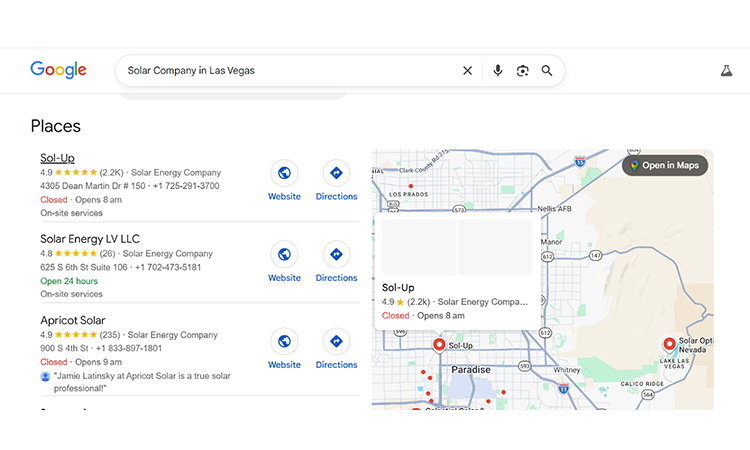Image resolution: width=750 pixels, height=450 pixels.
Task: Click the Open in Maps button
Action: coord(665,165)
